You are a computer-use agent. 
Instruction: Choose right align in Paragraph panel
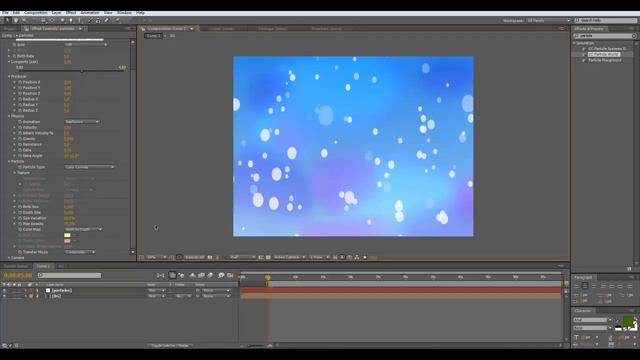click(x=593, y=286)
